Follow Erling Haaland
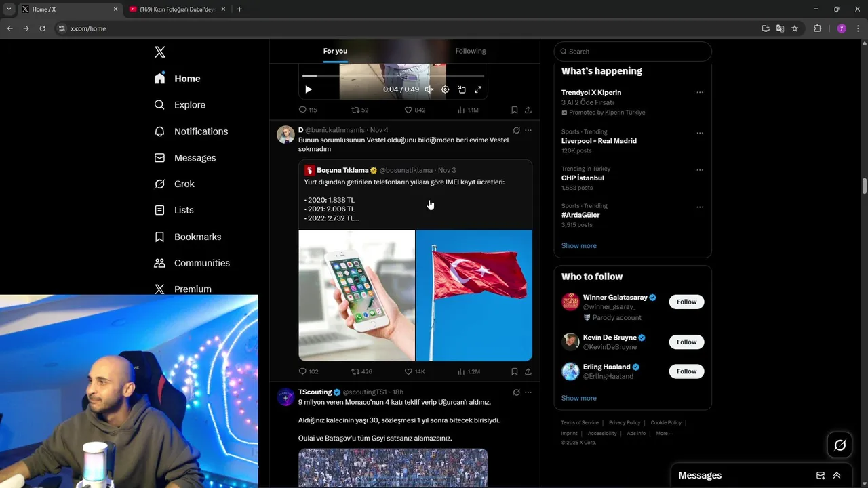The height and width of the screenshot is (488, 868). [686, 371]
